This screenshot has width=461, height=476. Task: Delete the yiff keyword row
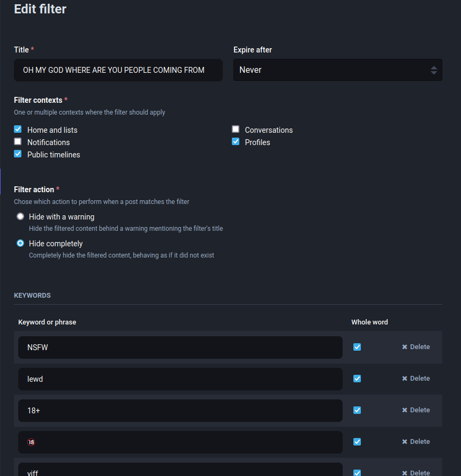pos(416,473)
